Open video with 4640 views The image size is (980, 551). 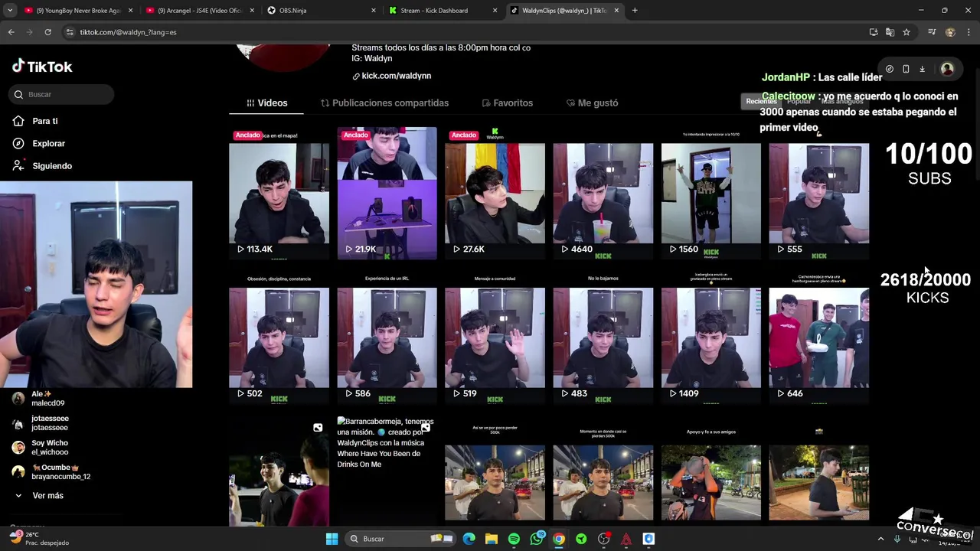(603, 193)
